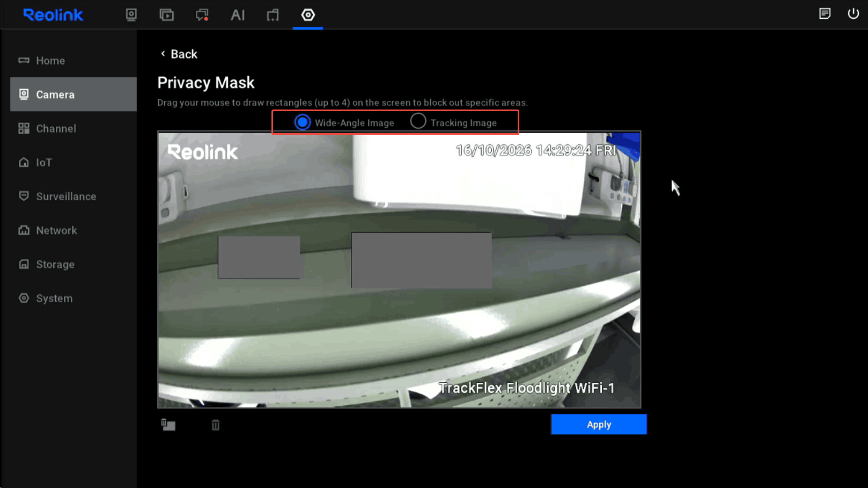
Task: Click the Apply button
Action: pyautogui.click(x=599, y=425)
